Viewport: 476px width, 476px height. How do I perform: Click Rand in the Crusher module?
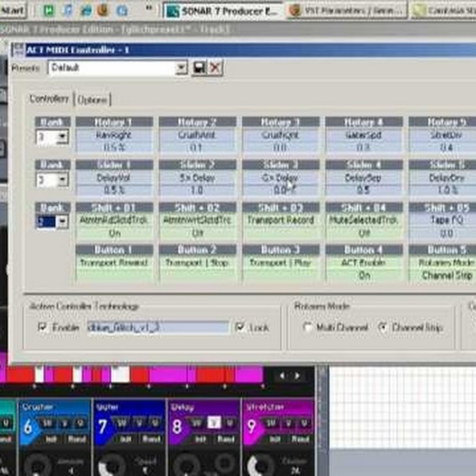(77, 439)
